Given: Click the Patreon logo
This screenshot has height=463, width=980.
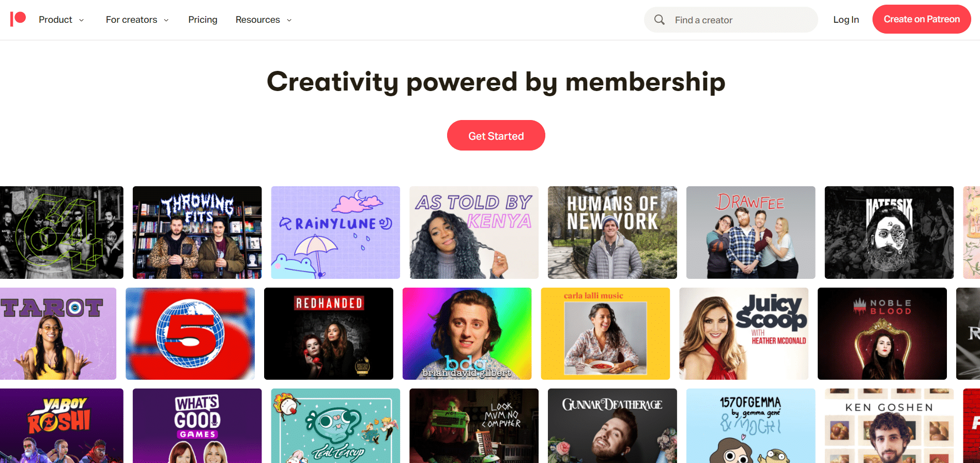Looking at the screenshot, I should (19, 19).
